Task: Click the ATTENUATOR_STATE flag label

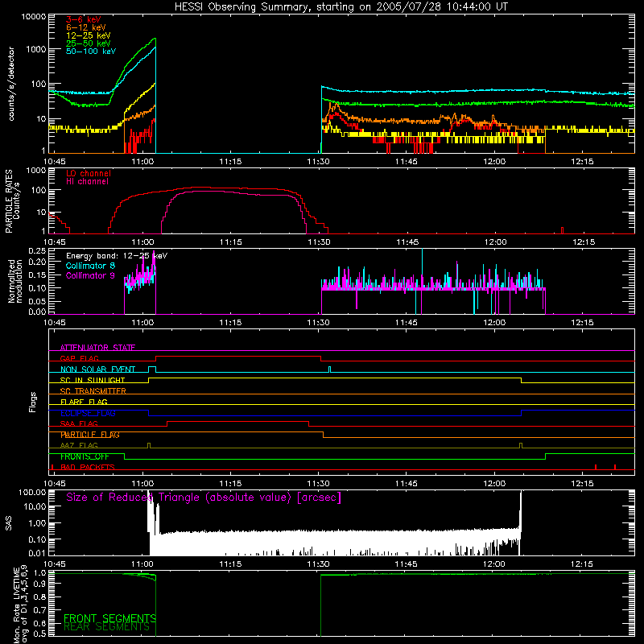Action: coord(97,348)
